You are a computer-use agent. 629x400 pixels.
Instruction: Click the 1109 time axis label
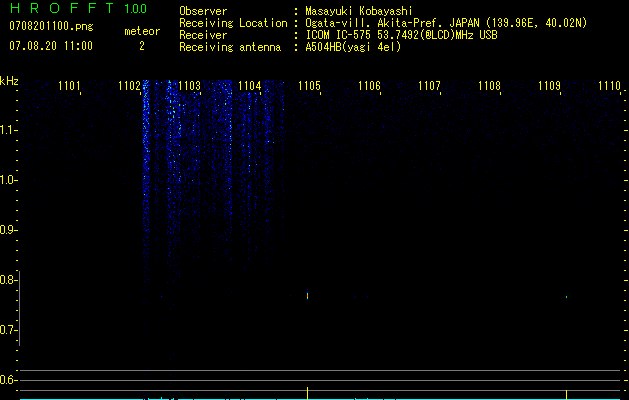tap(549, 86)
